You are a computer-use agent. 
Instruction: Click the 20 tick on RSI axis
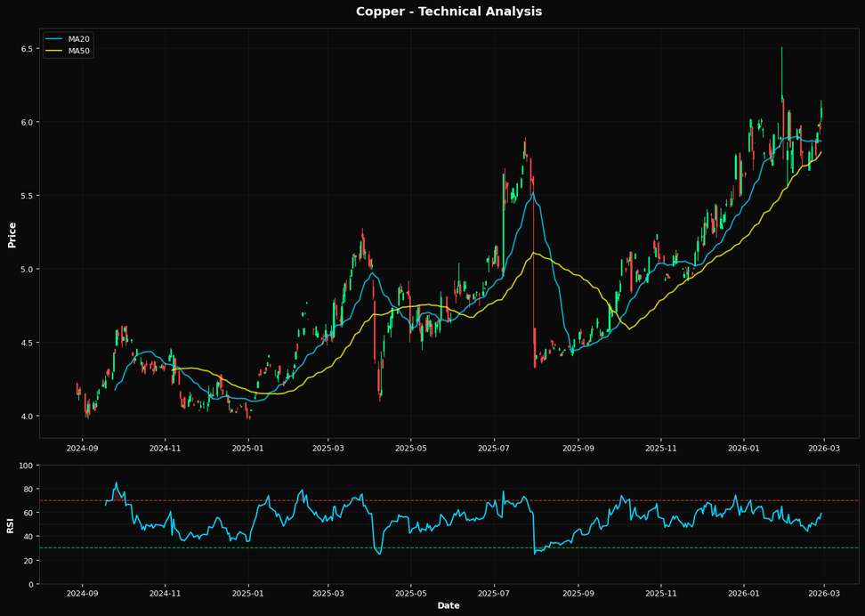(28, 560)
